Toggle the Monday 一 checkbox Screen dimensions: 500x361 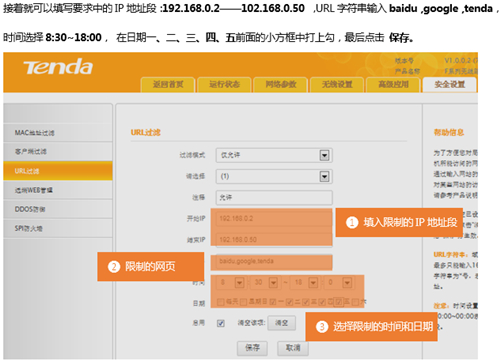273,302
